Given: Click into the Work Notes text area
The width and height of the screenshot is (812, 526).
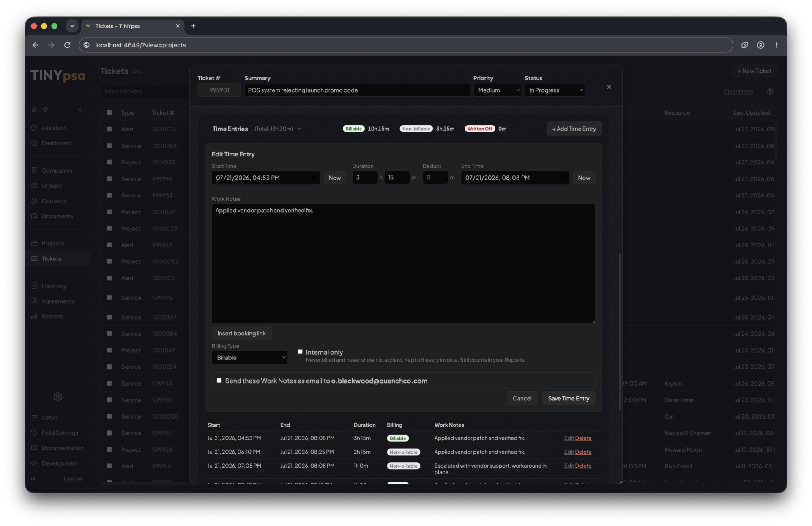Looking at the screenshot, I should [x=403, y=263].
